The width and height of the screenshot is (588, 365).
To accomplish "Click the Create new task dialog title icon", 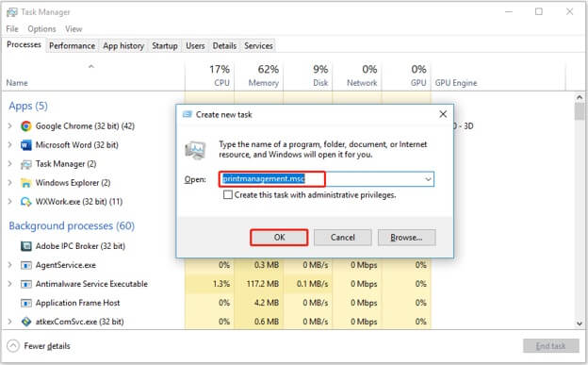I will [188, 114].
